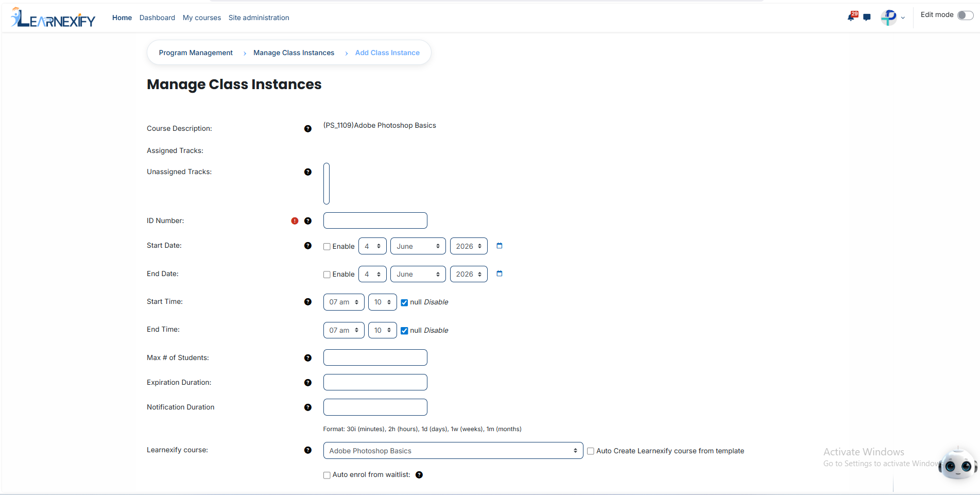Click the red required icon for ID Number
This screenshot has height=495, width=980.
[x=295, y=221]
